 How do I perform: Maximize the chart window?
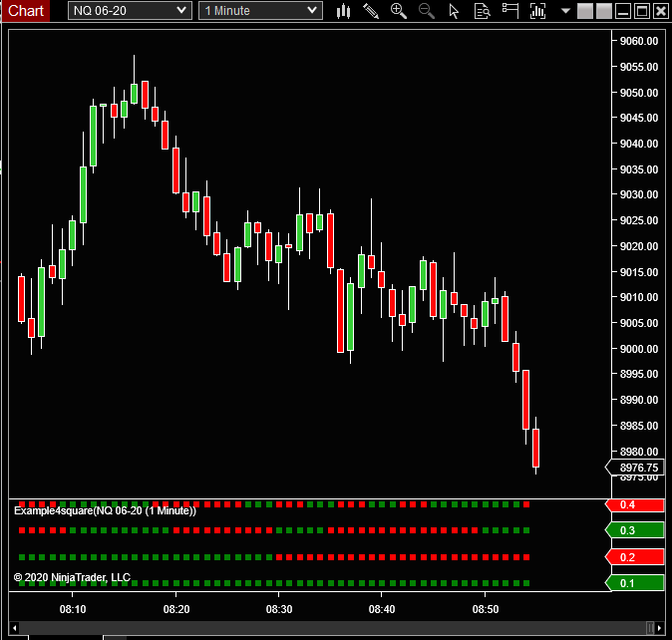[642, 11]
